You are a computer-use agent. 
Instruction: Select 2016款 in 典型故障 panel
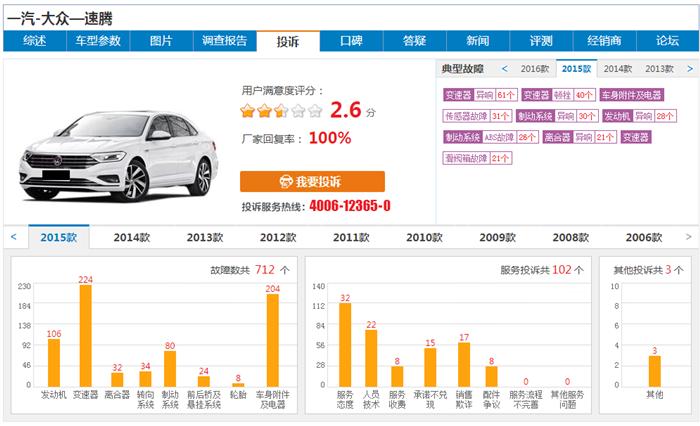click(535, 69)
